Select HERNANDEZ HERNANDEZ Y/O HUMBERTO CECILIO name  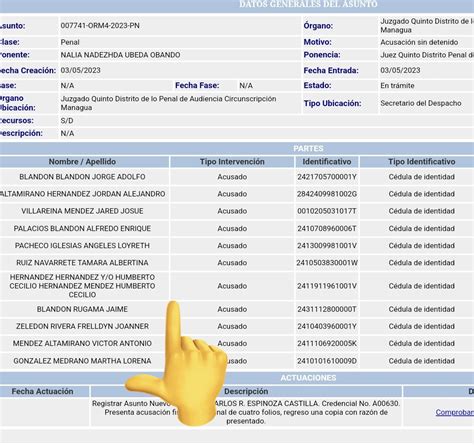point(82,286)
